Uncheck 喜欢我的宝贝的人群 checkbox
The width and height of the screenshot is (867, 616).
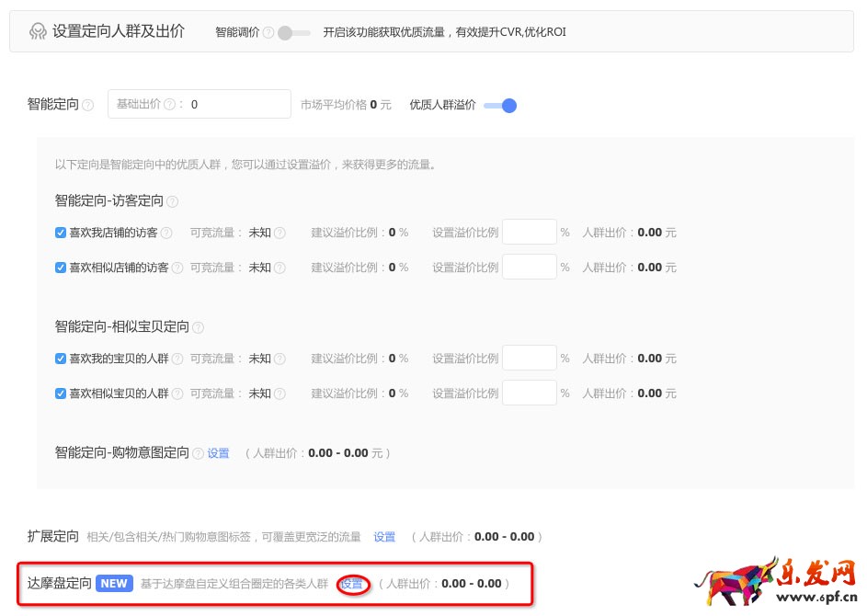61,359
